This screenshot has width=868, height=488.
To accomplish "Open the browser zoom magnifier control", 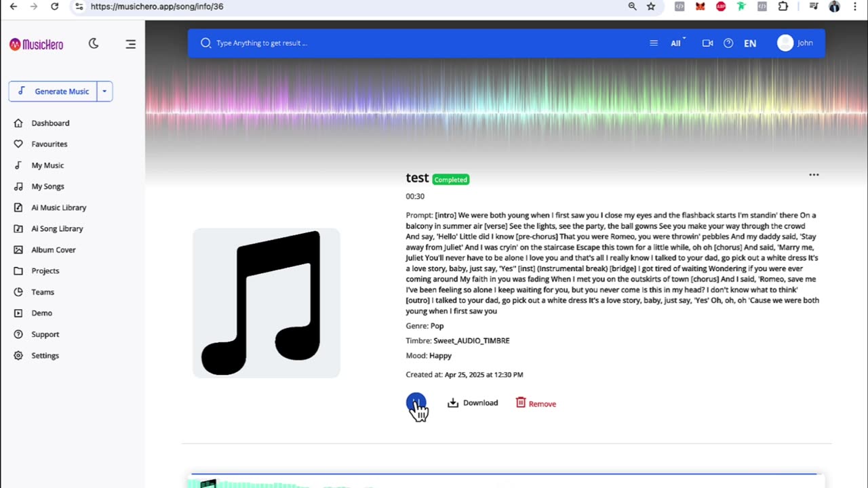I will pyautogui.click(x=632, y=6).
